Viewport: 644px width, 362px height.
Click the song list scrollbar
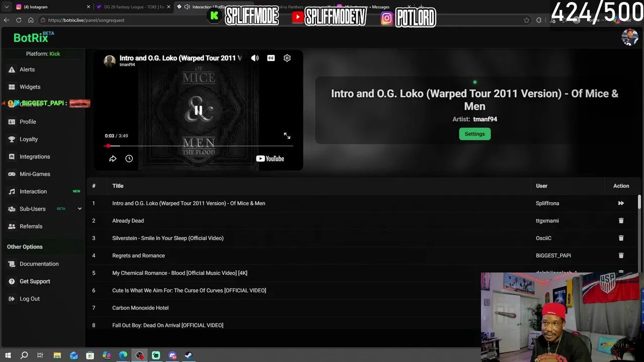(x=639, y=202)
